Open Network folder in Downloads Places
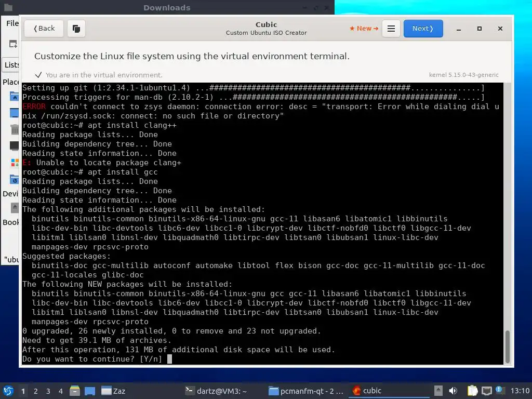 14,179
